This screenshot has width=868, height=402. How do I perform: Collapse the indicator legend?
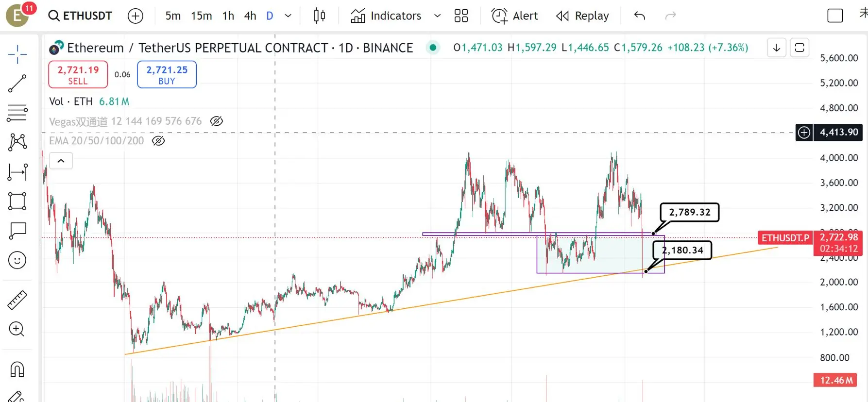click(61, 161)
